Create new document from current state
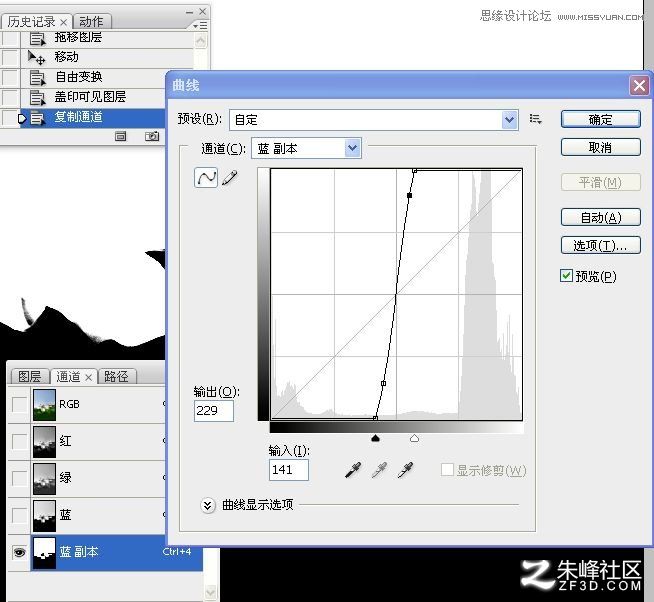 [121, 136]
